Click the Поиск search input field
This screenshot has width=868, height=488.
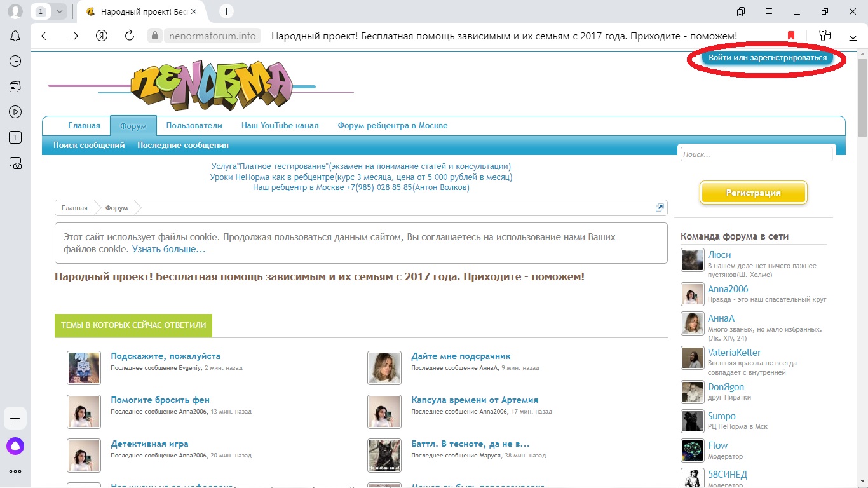coord(756,154)
